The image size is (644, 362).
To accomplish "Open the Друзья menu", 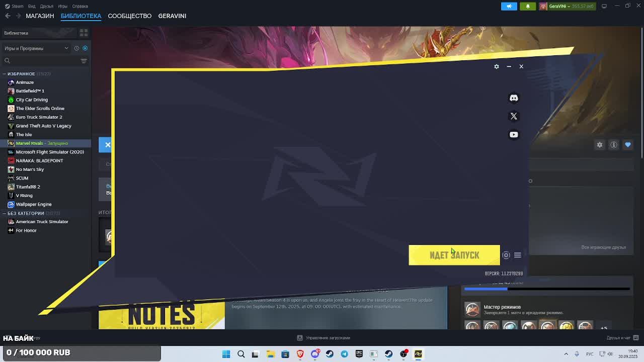I will tap(47, 6).
